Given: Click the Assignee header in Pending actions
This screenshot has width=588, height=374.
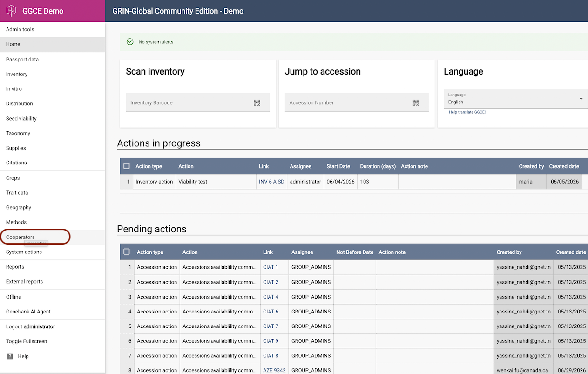Looking at the screenshot, I should (x=302, y=252).
